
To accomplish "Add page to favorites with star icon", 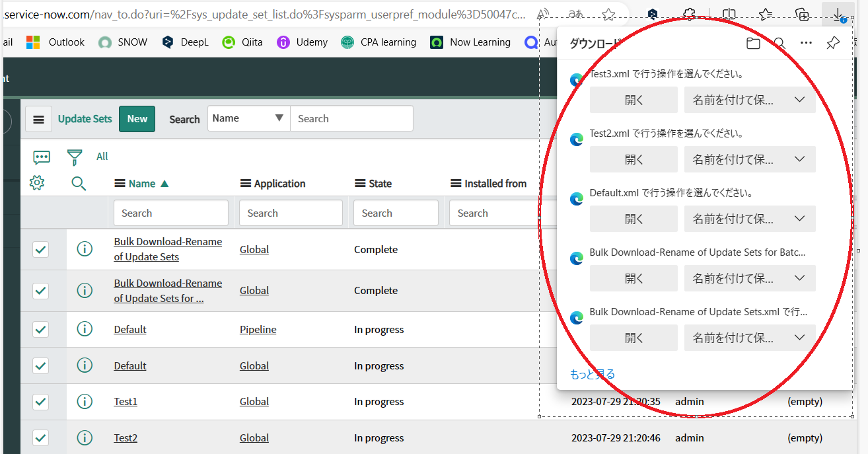I will tap(608, 14).
